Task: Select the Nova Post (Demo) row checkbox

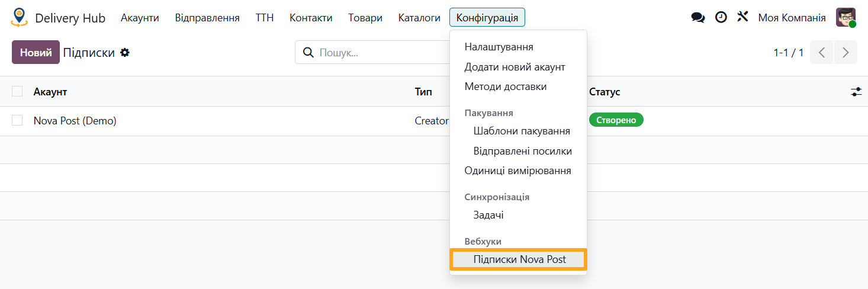Action: [17, 120]
